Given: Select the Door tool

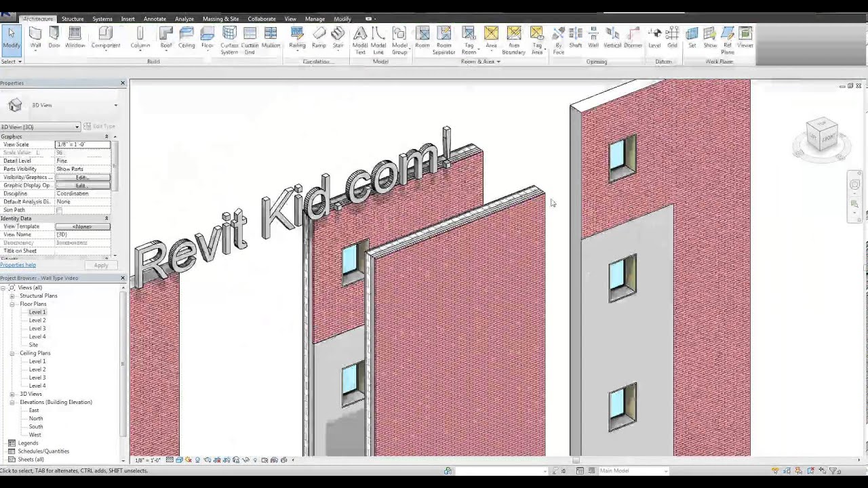Looking at the screenshot, I should tap(54, 37).
